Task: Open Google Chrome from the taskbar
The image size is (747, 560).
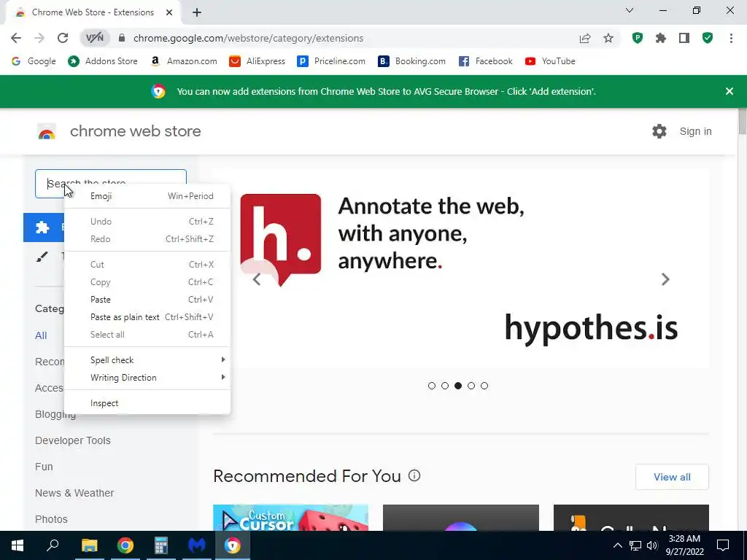Action: 125,545
